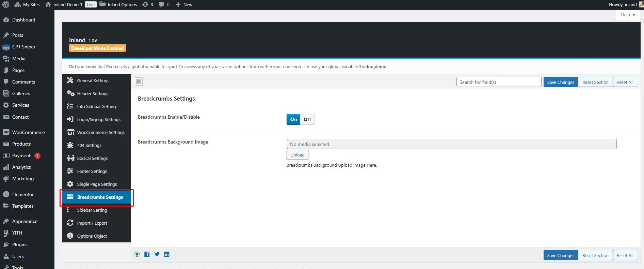The image size is (644, 269).
Task: Open General Settings section
Action: pos(96,80)
